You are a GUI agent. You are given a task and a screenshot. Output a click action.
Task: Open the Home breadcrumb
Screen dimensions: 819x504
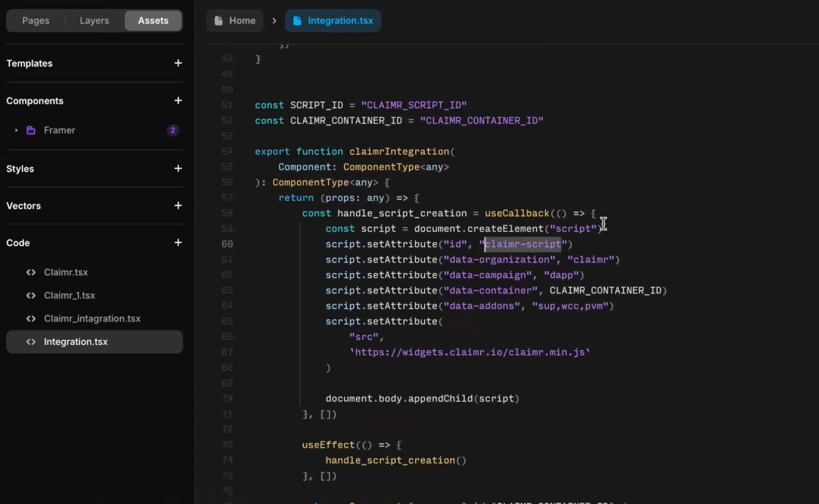click(235, 20)
